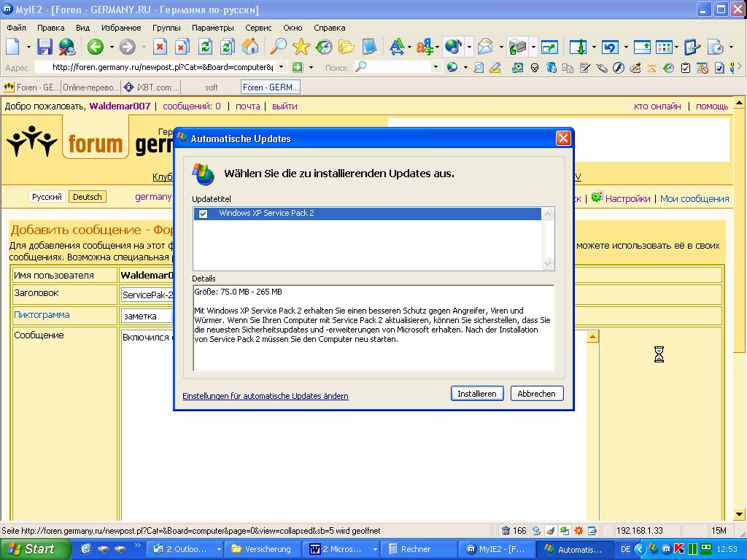
Task: Expand the Back button history dropdown
Action: (112, 47)
